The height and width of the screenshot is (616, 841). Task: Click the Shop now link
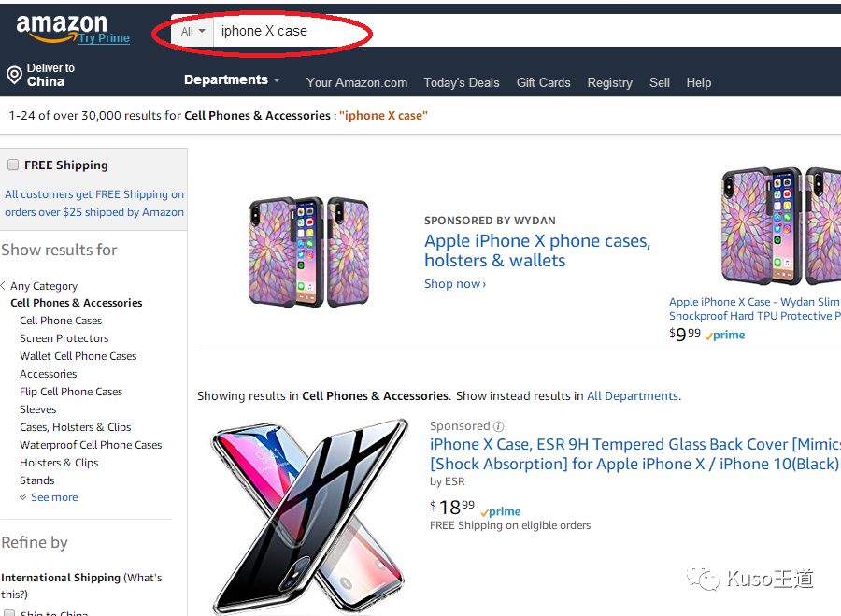pyautogui.click(x=455, y=284)
